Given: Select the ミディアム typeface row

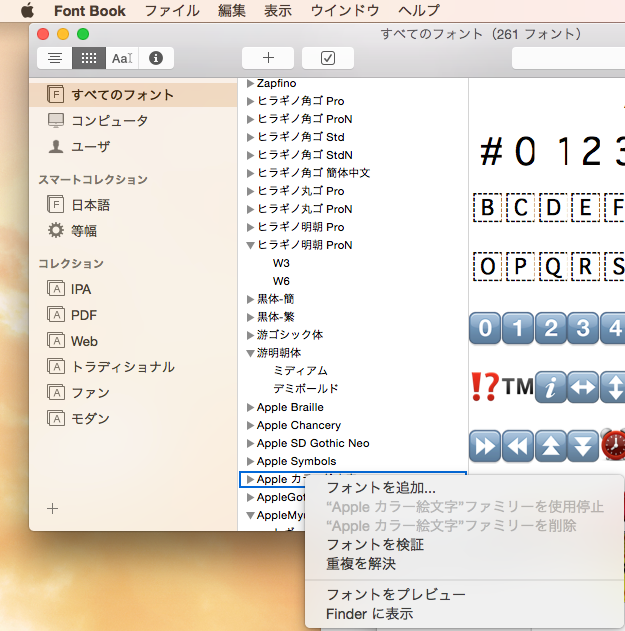Looking at the screenshot, I should point(353,371).
